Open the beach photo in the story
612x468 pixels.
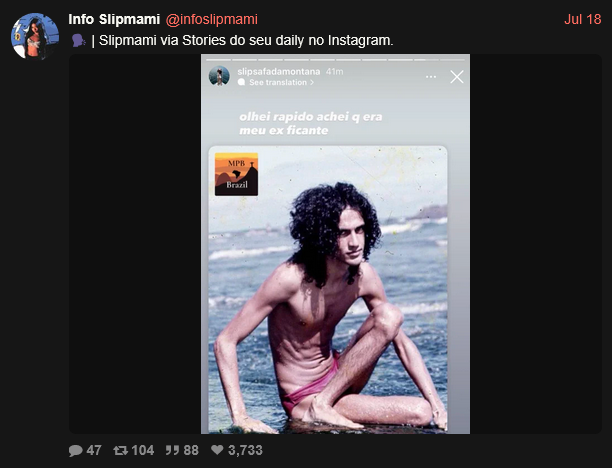coord(328,290)
